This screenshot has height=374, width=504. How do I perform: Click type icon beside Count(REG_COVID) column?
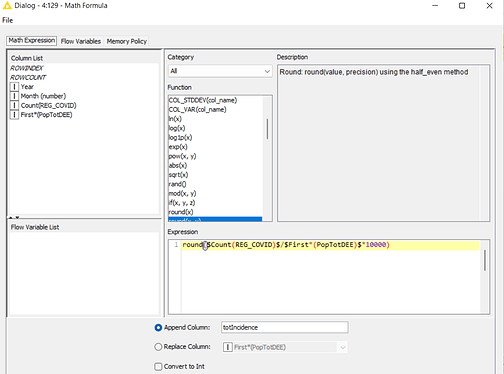(14, 105)
